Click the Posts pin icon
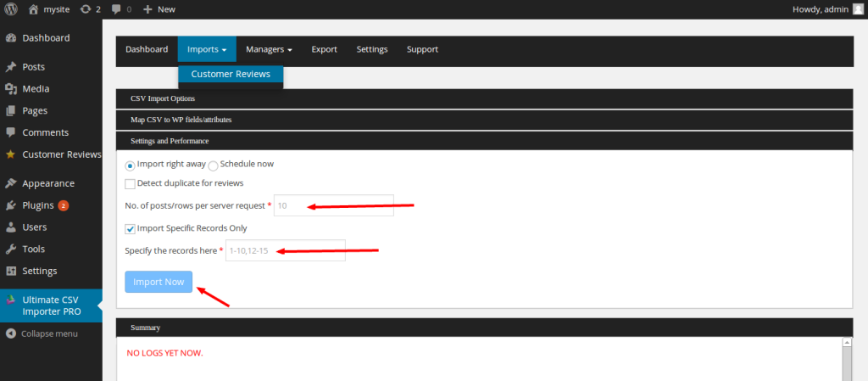Image resolution: width=868 pixels, height=381 pixels. click(x=10, y=67)
